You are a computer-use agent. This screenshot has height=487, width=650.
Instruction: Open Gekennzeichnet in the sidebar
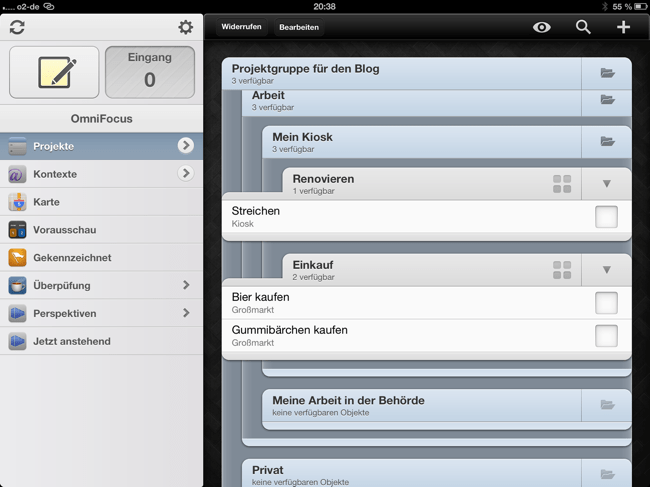[x=71, y=258]
